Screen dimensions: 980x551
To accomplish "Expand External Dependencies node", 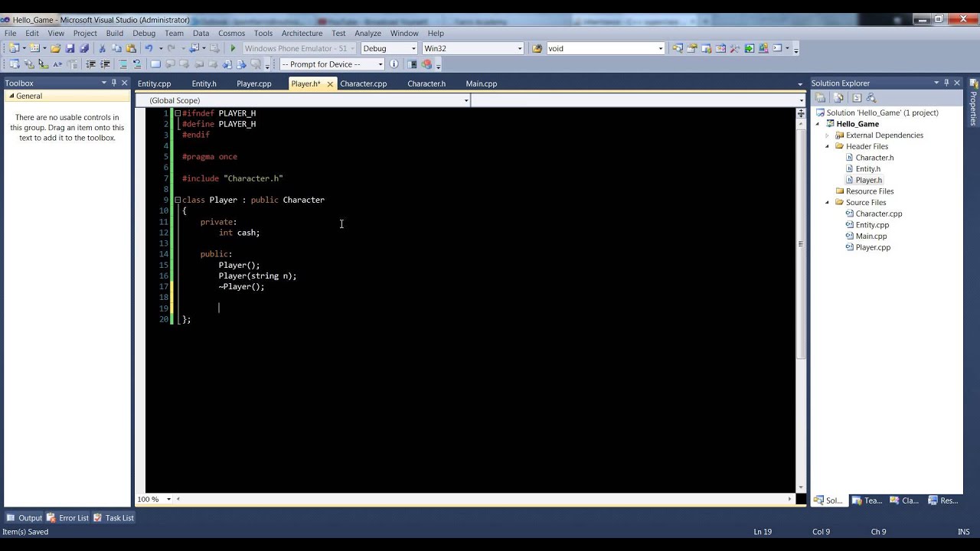I will tap(828, 135).
